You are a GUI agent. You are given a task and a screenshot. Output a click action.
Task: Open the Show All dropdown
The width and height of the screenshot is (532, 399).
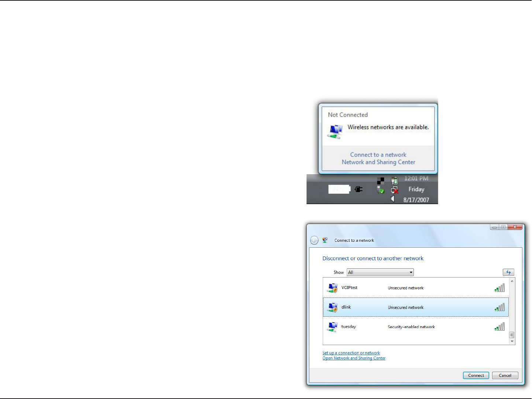[380, 272]
